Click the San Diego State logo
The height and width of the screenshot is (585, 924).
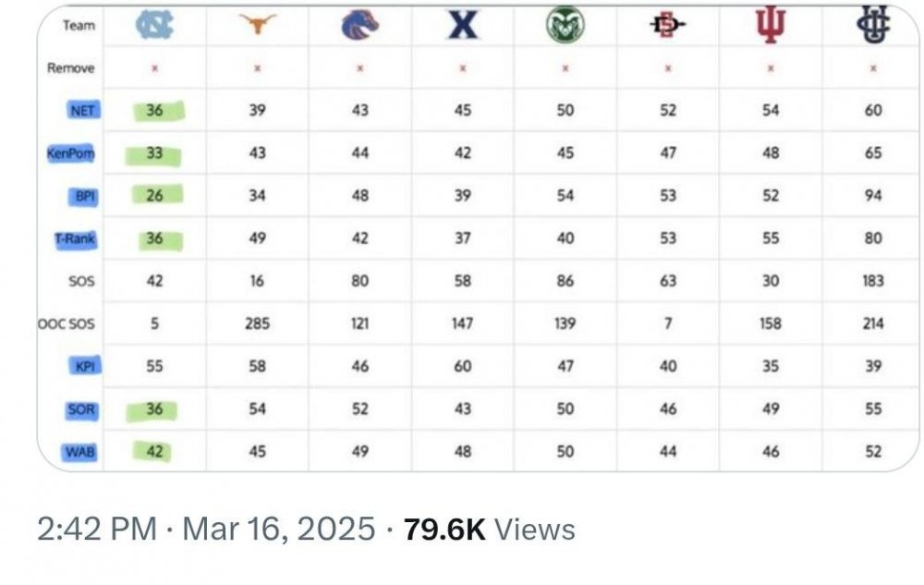point(667,26)
